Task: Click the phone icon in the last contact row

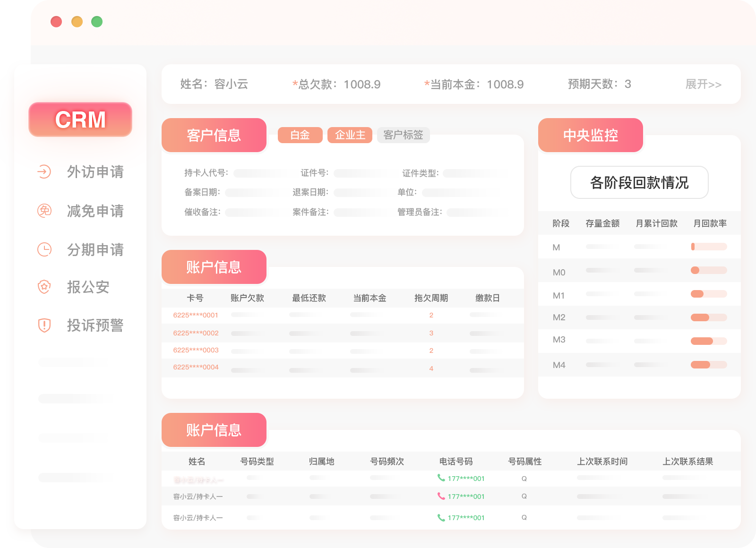Action: (x=441, y=517)
